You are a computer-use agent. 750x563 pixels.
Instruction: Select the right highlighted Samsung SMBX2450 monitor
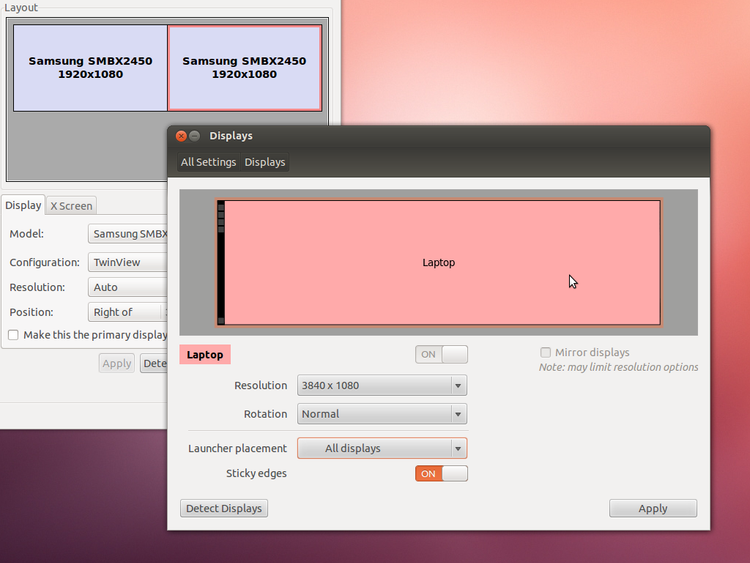point(244,68)
